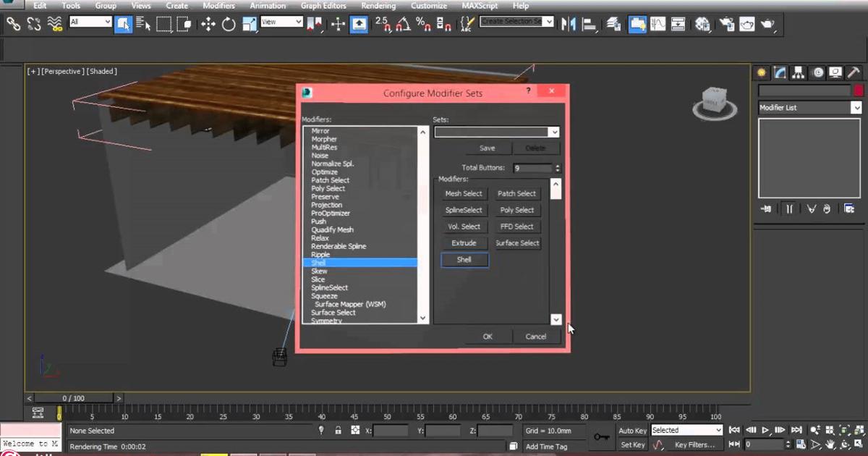Open the Rendering menu
Screen dimensions: 868x456
tap(377, 6)
